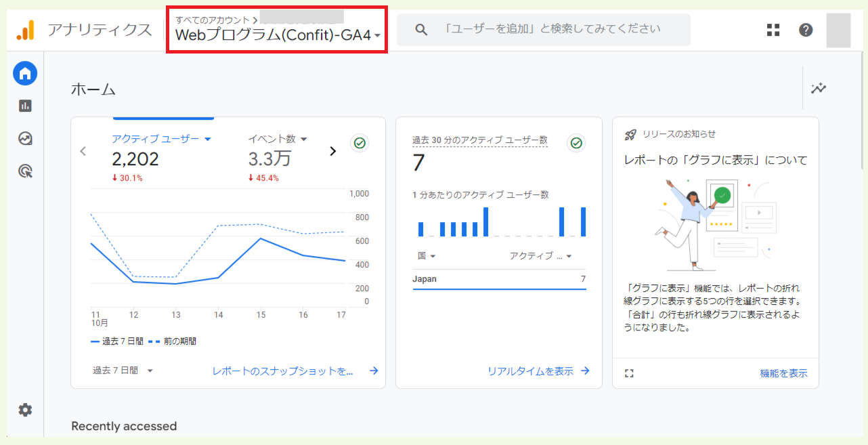Open Advertising icon in left sidebar
868x445 pixels.
25,171
